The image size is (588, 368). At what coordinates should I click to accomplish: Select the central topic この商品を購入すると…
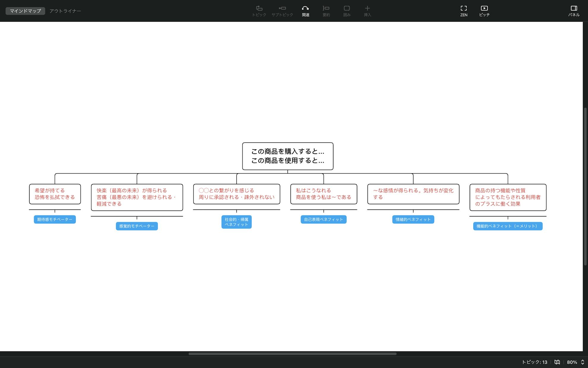287,156
